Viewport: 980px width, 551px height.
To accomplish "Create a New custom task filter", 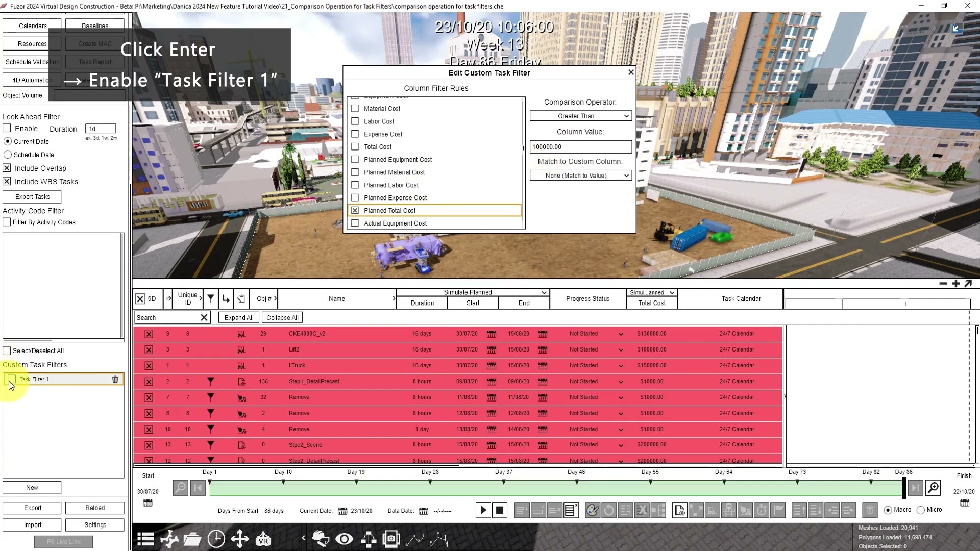I will [x=32, y=488].
